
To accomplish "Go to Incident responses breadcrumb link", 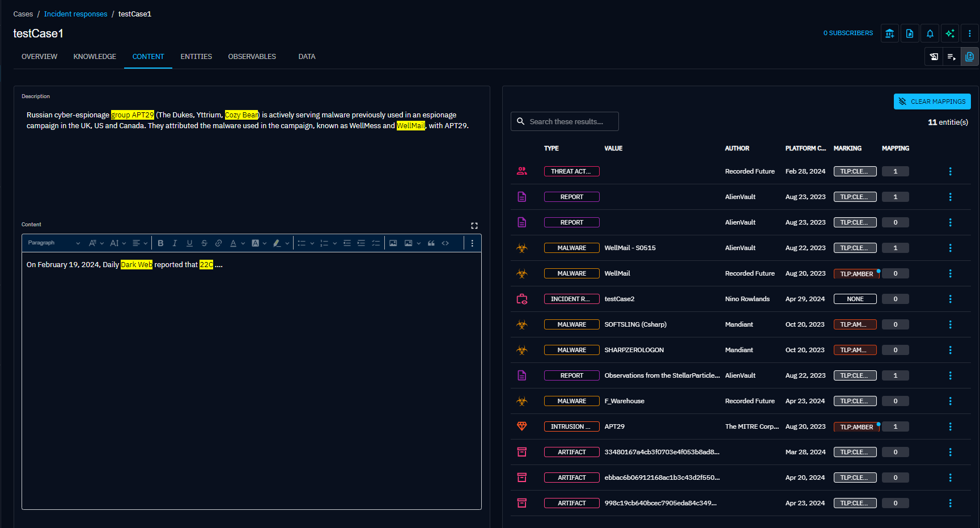I will click(x=75, y=14).
